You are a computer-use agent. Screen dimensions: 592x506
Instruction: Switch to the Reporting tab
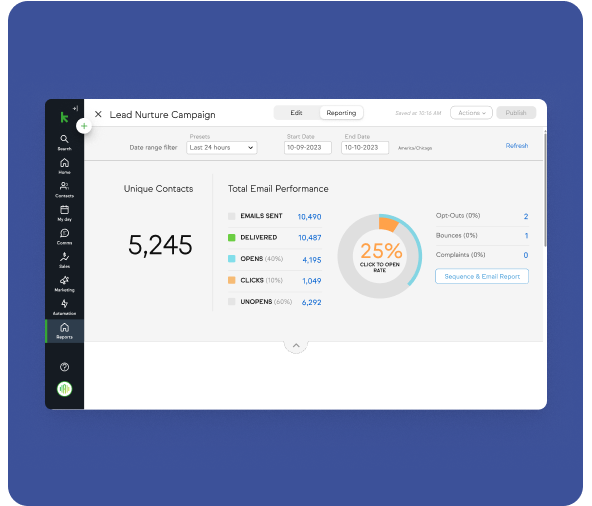(x=341, y=113)
